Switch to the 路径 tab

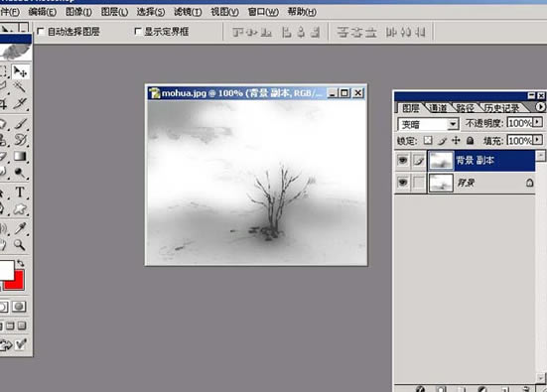click(x=466, y=108)
